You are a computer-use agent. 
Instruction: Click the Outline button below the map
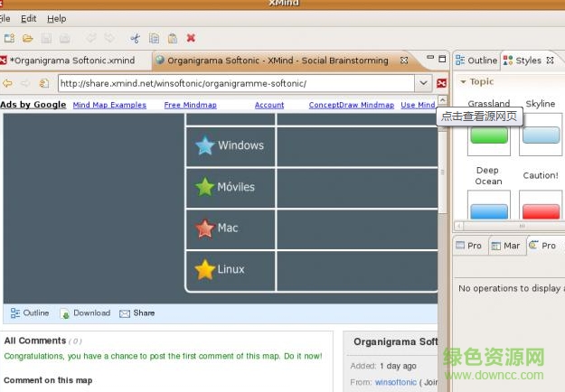point(30,313)
